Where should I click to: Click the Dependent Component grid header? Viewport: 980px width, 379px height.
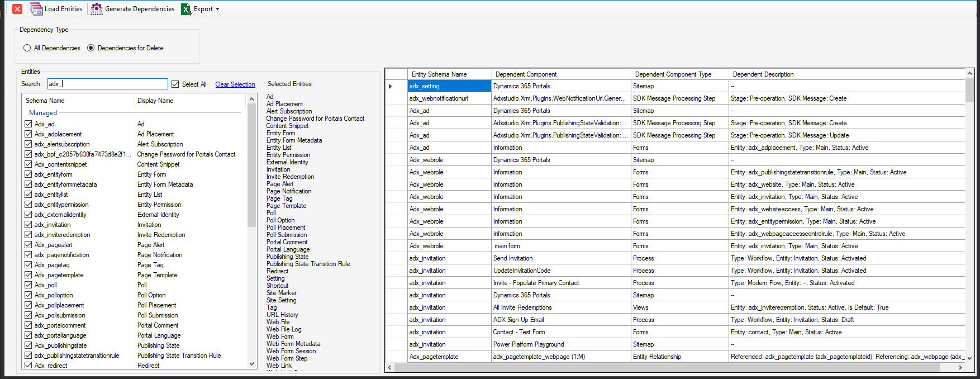pyautogui.click(x=561, y=74)
